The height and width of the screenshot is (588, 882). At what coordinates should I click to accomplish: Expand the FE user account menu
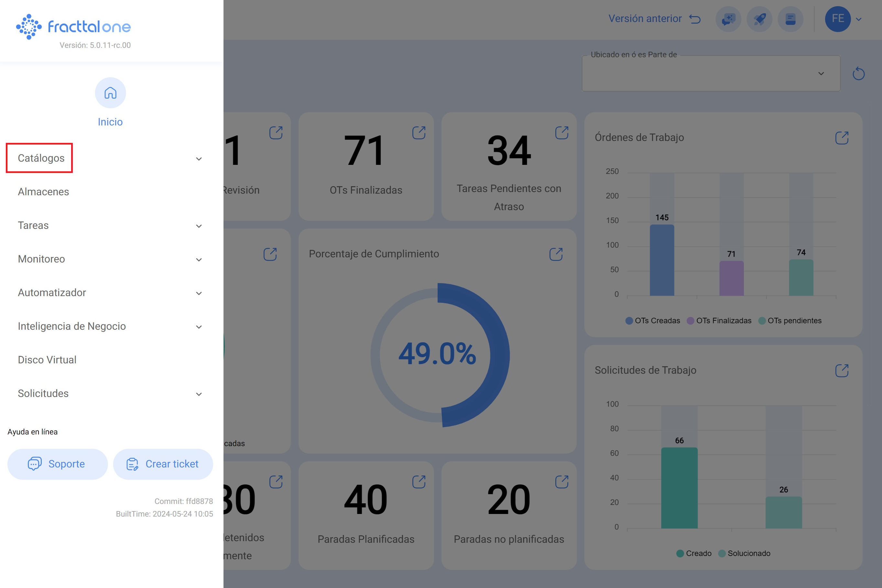pos(858,19)
